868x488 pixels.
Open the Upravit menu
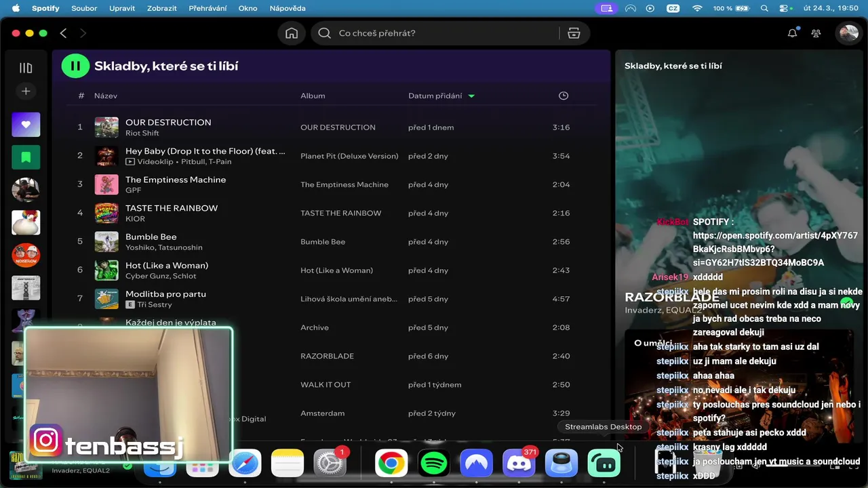tap(122, 8)
